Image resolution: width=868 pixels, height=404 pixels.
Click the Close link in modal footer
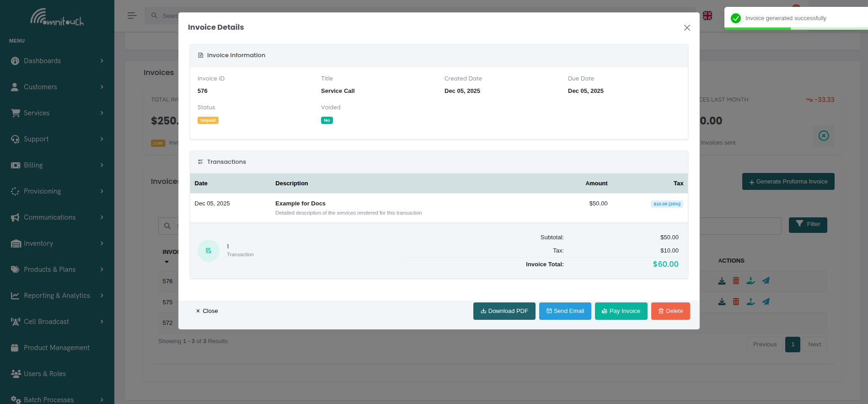pos(207,311)
